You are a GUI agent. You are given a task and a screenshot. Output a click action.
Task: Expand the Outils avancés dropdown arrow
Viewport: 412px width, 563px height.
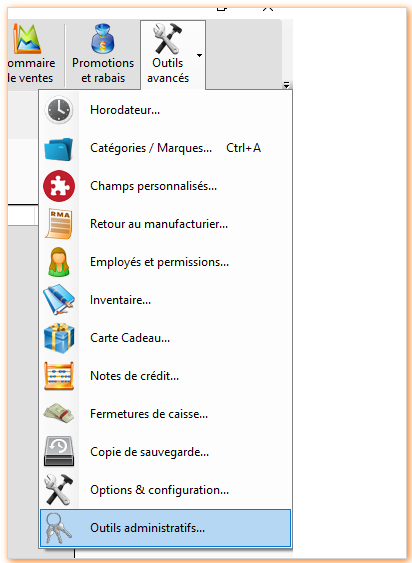(199, 55)
